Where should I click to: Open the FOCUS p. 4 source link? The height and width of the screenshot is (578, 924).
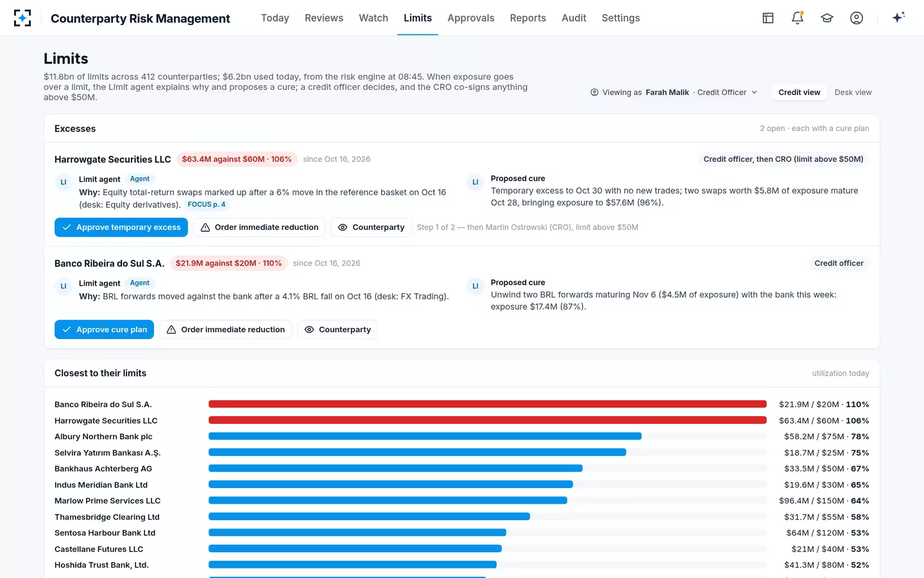[207, 204]
